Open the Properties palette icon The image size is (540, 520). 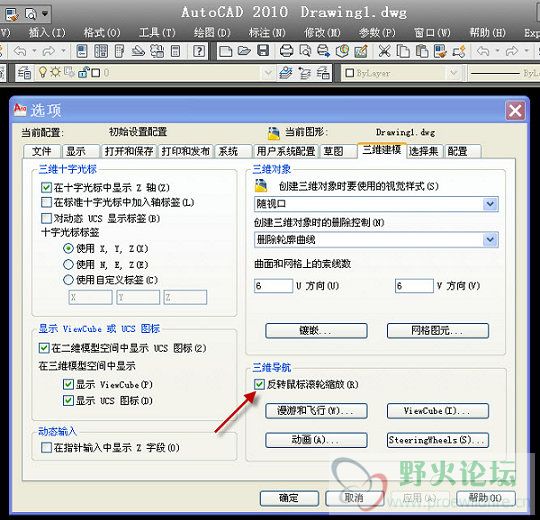(x=82, y=52)
